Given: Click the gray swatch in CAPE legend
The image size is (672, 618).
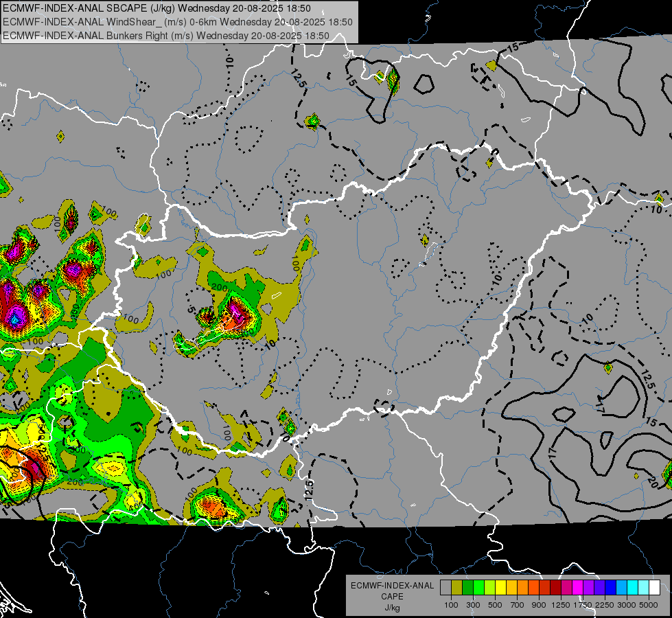Looking at the screenshot, I should tap(445, 587).
